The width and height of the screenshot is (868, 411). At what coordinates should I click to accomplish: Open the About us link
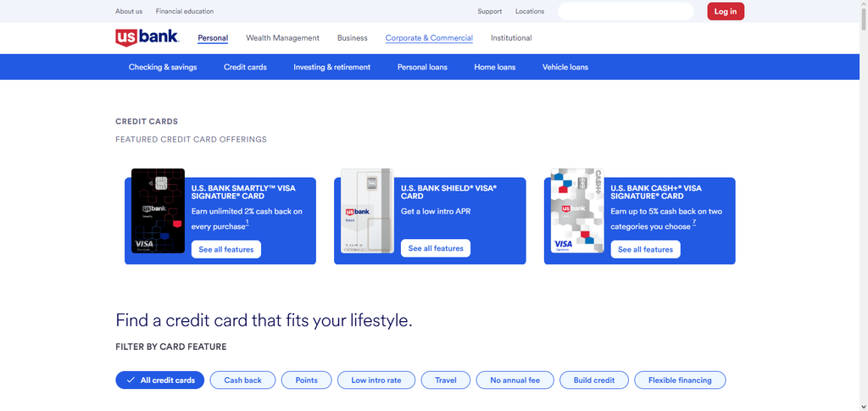pyautogui.click(x=129, y=11)
